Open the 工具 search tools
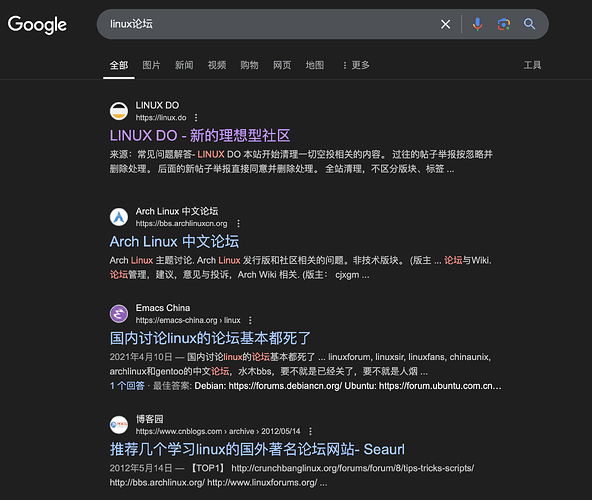Screen dimensions: 592x500 [x=532, y=65]
